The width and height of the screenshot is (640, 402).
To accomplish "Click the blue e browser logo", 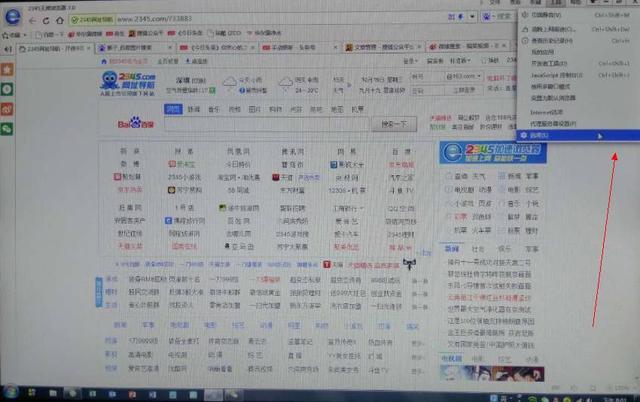I will click(x=13, y=17).
